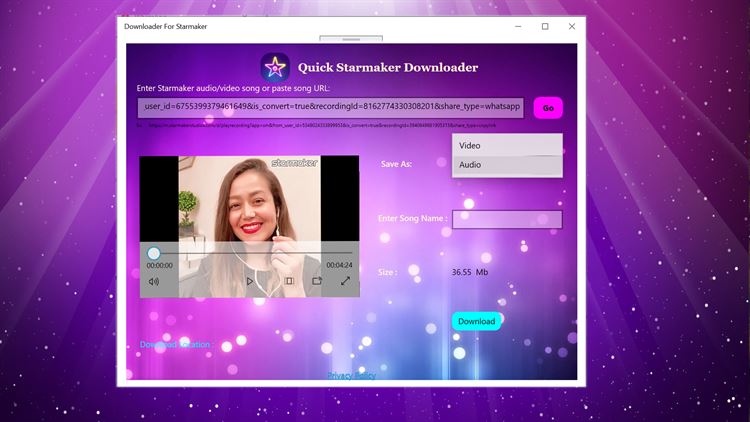Select Video in the Save As list

(x=507, y=145)
